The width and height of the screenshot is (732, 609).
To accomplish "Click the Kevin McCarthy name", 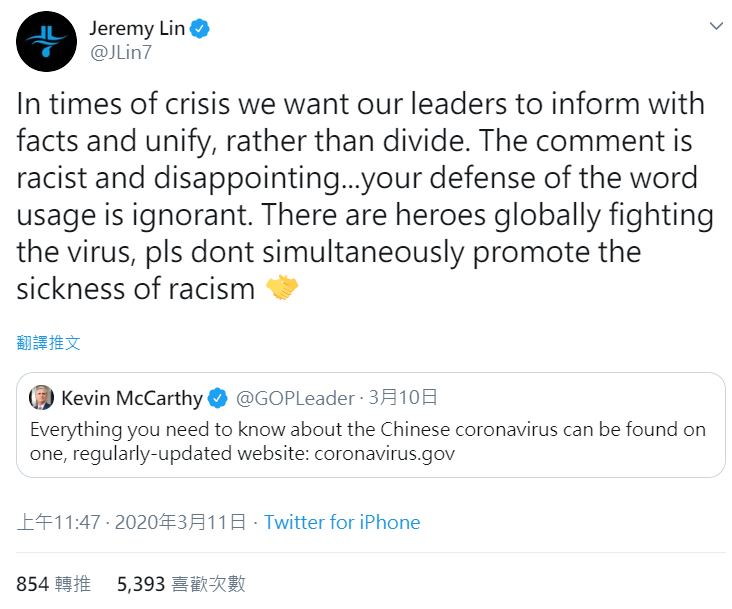I will 132,398.
